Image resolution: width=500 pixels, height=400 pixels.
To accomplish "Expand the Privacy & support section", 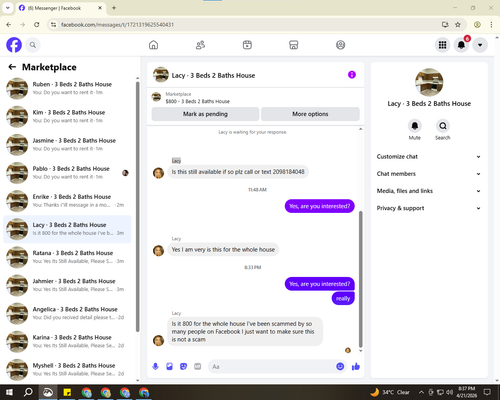I will click(x=429, y=208).
